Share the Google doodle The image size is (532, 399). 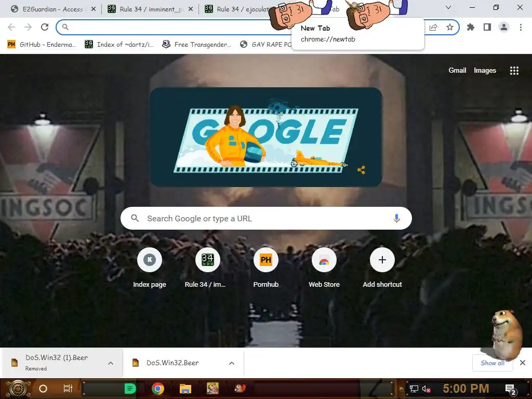(362, 170)
